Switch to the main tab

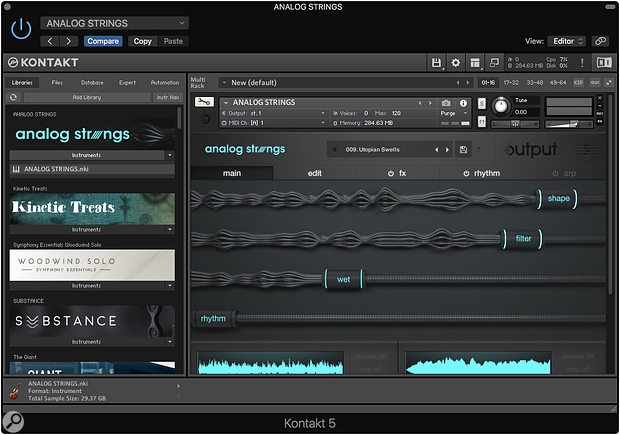pos(232,173)
